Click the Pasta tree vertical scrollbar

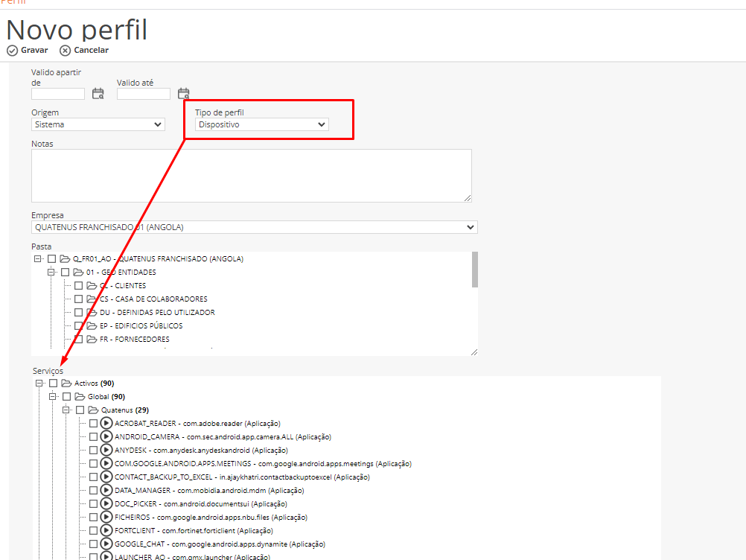[475, 270]
